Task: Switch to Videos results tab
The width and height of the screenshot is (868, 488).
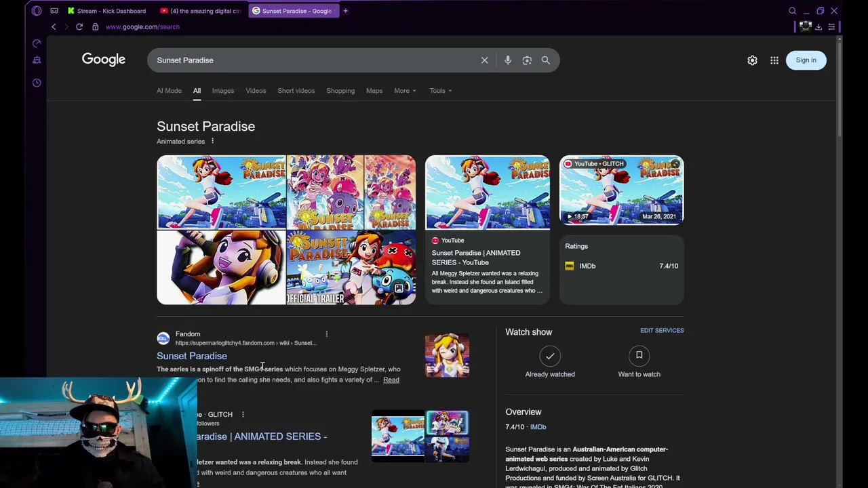Action: 256,91
